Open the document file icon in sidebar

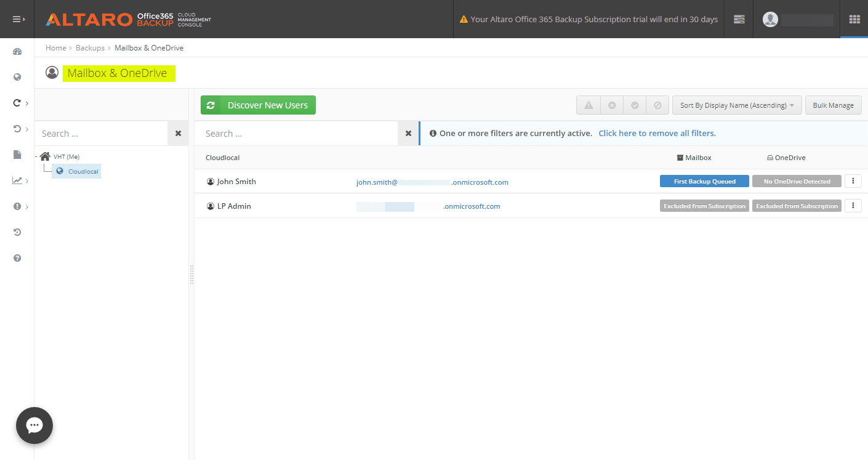point(17,155)
